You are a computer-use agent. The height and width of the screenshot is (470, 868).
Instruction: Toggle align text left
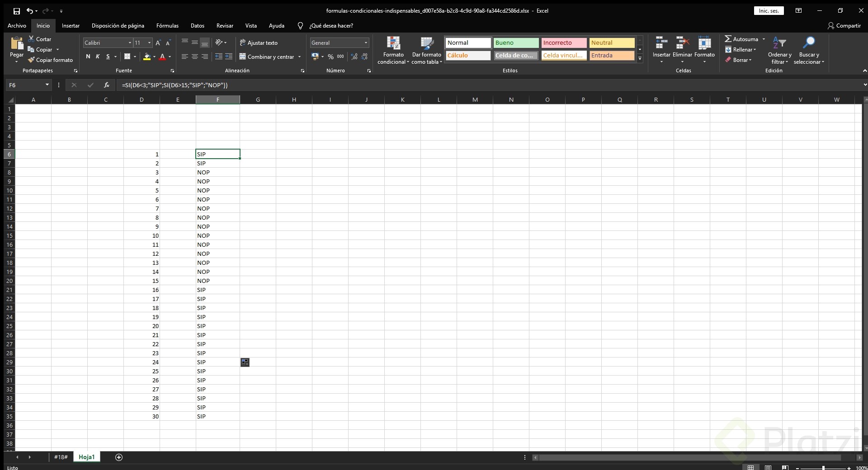(x=184, y=56)
